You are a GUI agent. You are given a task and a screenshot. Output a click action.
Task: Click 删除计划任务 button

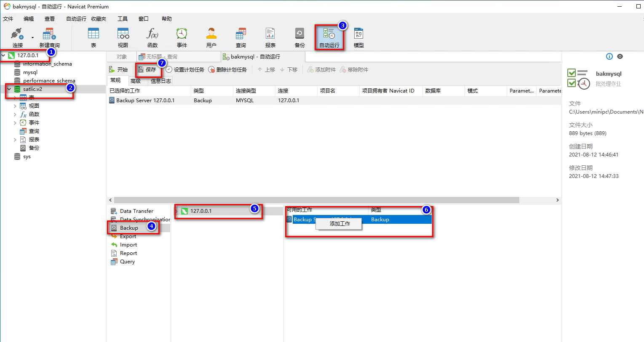point(227,69)
